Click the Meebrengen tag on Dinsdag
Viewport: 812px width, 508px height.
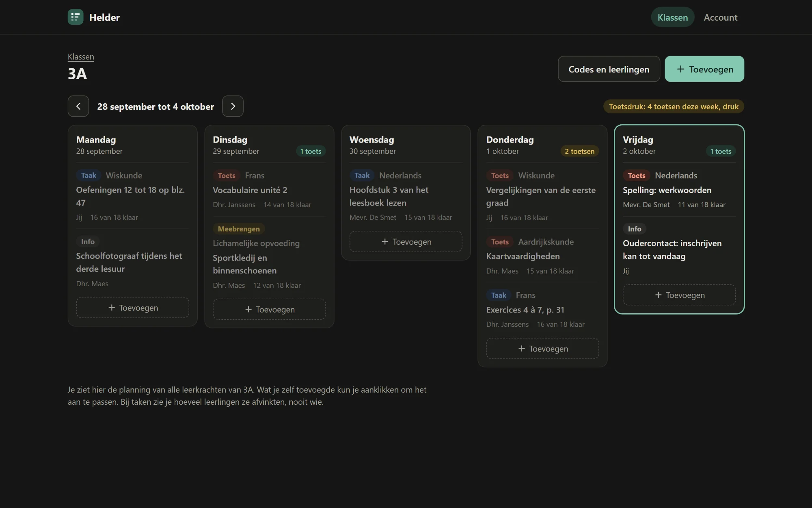coord(239,229)
